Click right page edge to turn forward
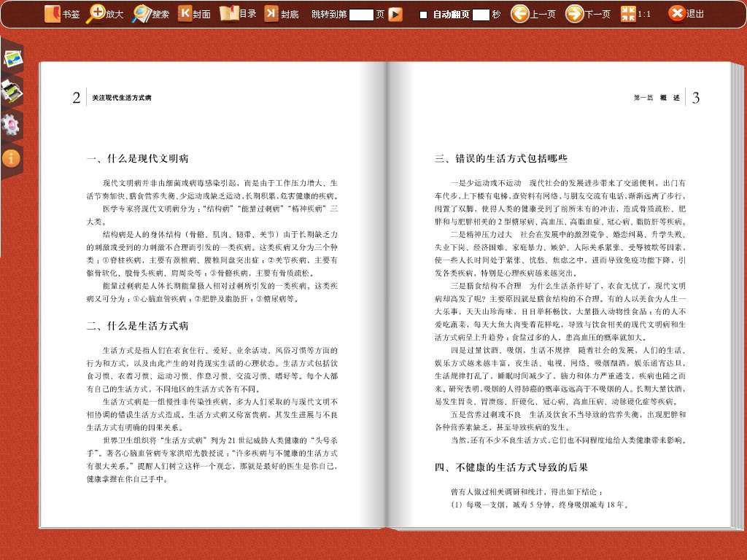This screenshot has height=560, width=747. (x=736, y=295)
